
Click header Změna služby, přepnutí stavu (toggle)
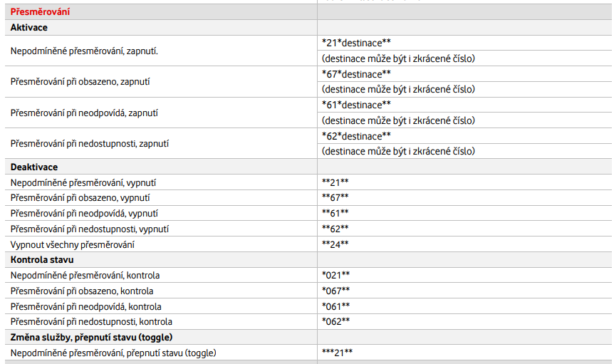pyautogui.click(x=92, y=338)
